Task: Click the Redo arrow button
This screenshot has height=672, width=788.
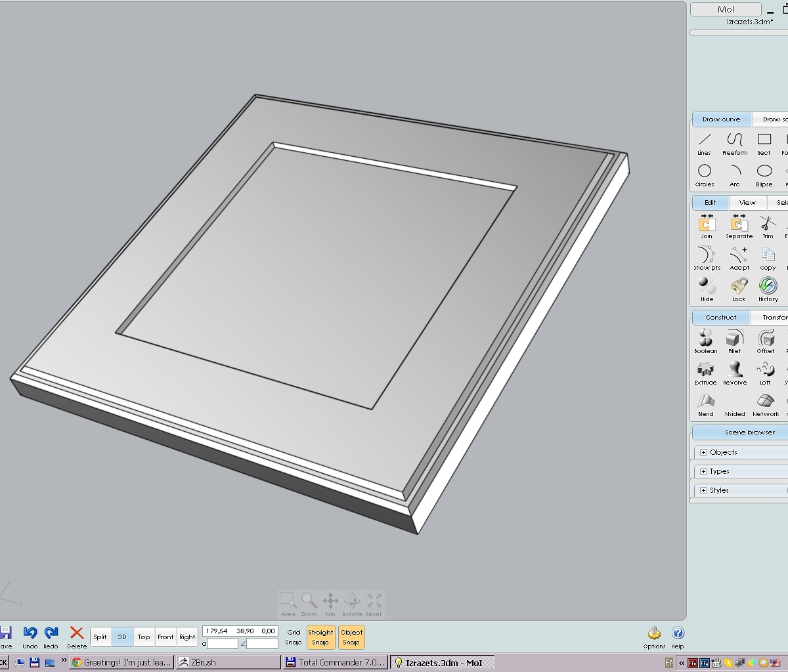Action: point(51,637)
